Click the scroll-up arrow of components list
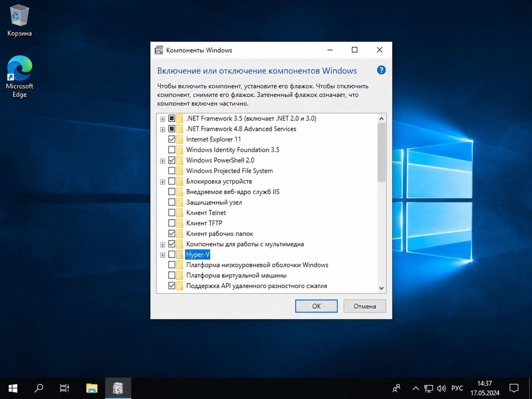The height and width of the screenshot is (399, 532). 381,118
